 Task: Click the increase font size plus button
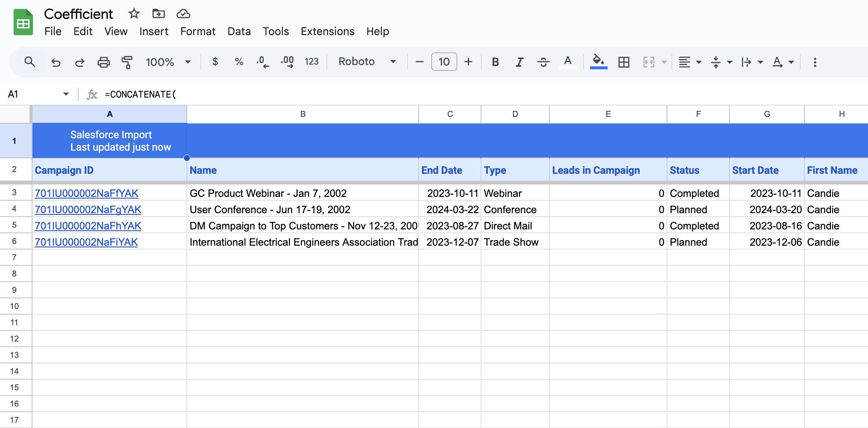(x=468, y=62)
